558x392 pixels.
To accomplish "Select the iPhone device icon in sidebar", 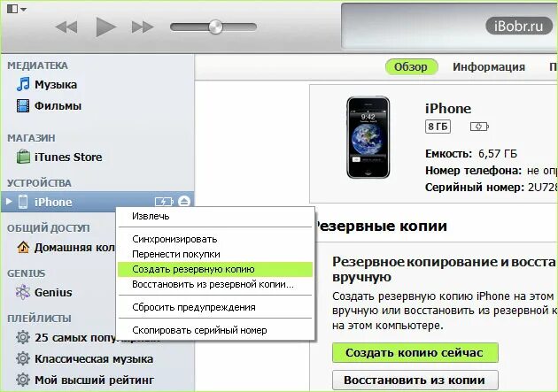I will pyautogui.click(x=23, y=202).
